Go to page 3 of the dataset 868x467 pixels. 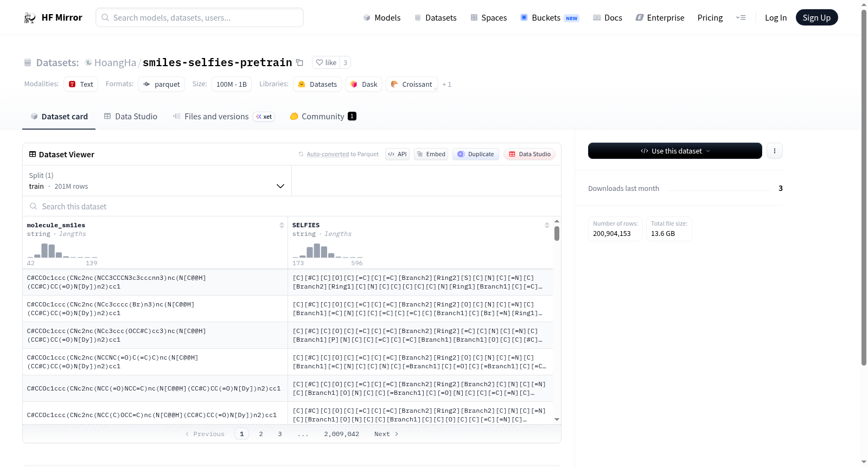click(x=280, y=434)
